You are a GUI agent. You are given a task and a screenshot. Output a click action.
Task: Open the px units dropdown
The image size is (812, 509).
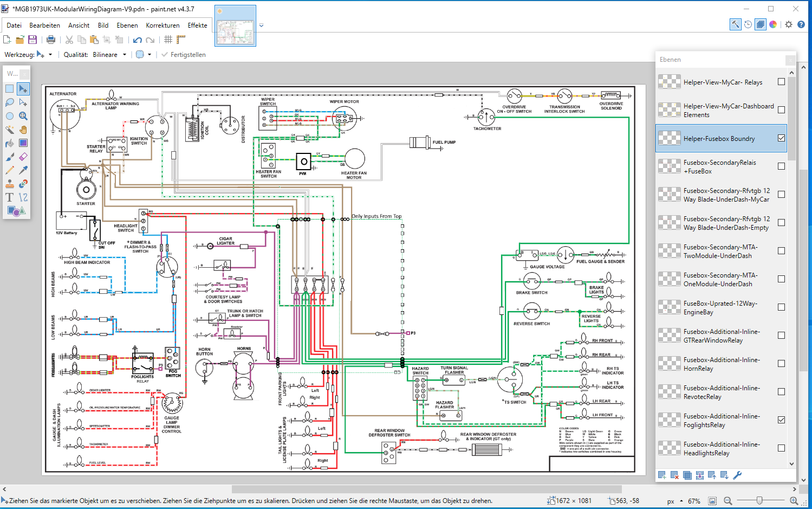click(681, 501)
